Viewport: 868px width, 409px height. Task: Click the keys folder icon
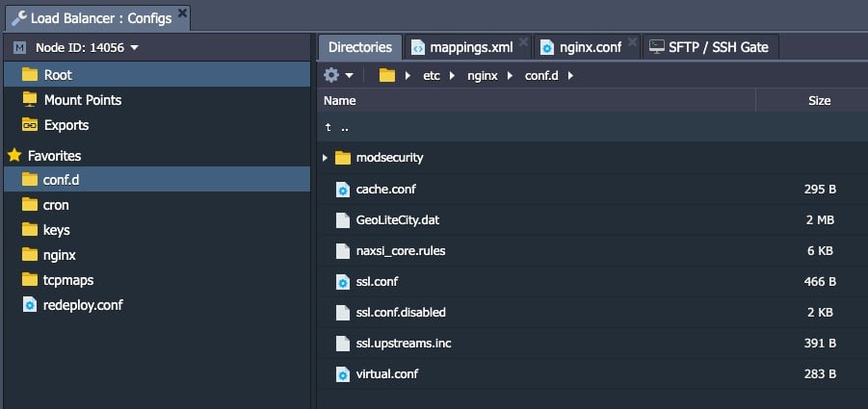[30, 229]
